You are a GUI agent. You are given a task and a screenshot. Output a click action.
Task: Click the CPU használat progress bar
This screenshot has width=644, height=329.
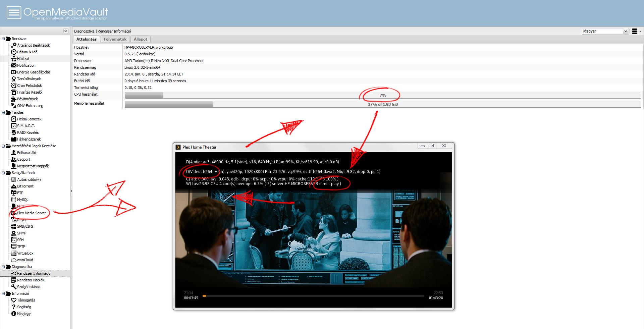(383, 95)
